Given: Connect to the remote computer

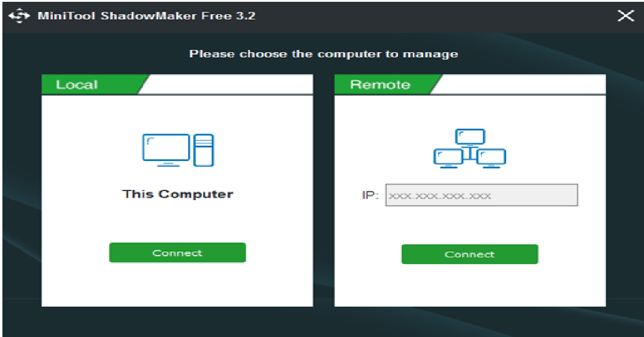Looking at the screenshot, I should click(469, 254).
